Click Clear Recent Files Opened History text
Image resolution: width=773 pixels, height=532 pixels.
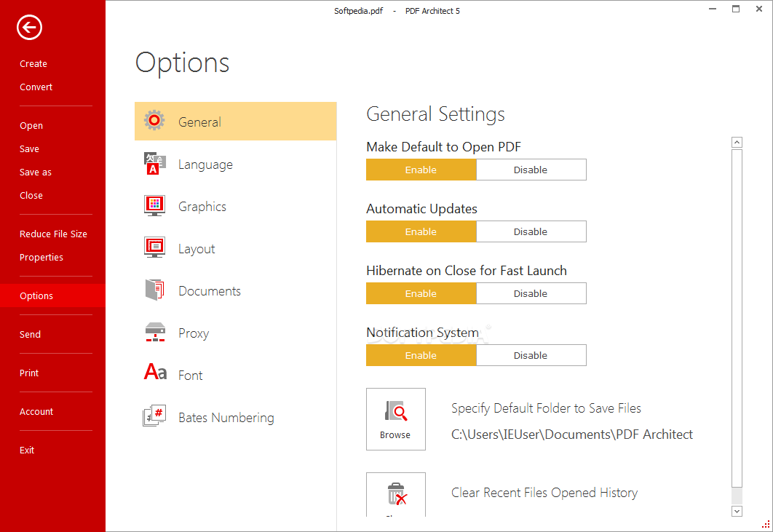544,493
